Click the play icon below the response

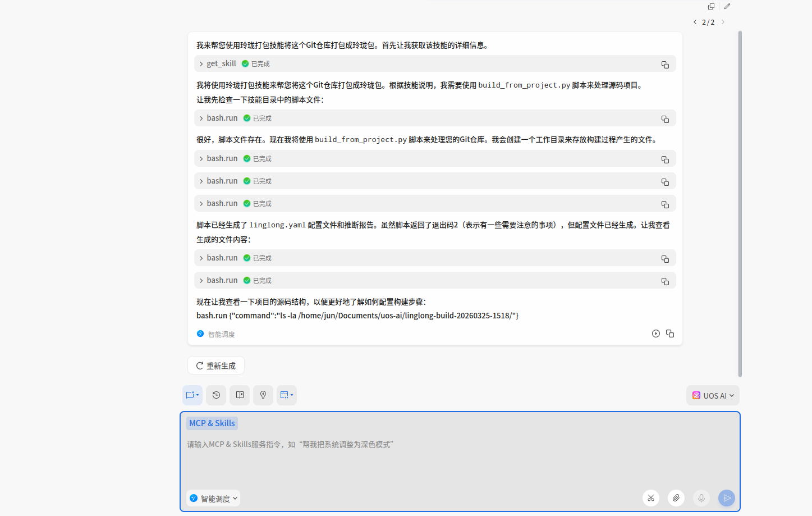click(x=656, y=334)
